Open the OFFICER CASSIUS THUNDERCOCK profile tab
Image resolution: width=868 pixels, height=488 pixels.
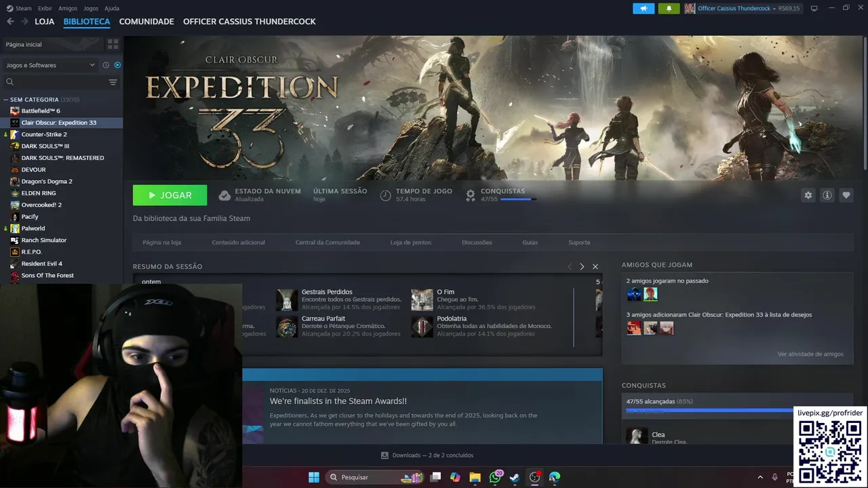250,22
